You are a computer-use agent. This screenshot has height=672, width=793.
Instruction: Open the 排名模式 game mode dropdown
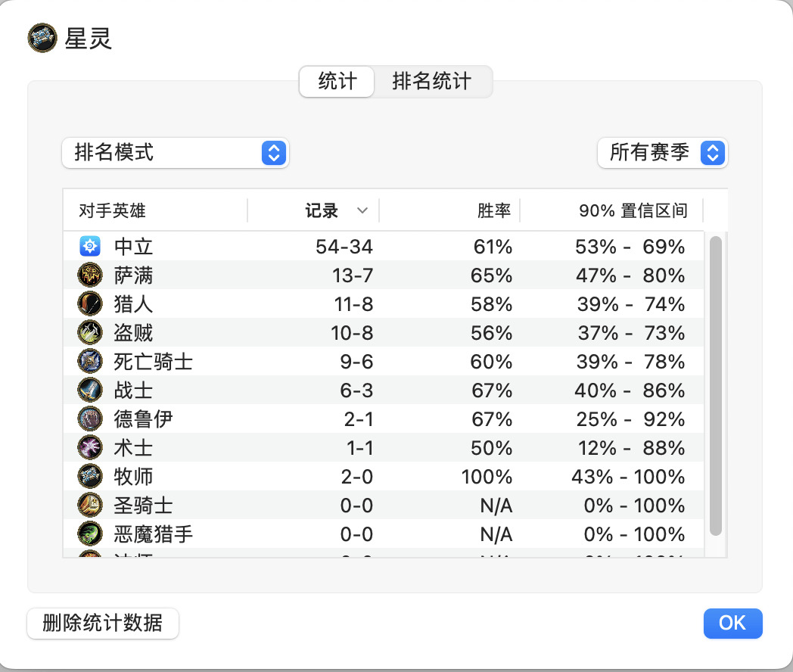tap(175, 153)
